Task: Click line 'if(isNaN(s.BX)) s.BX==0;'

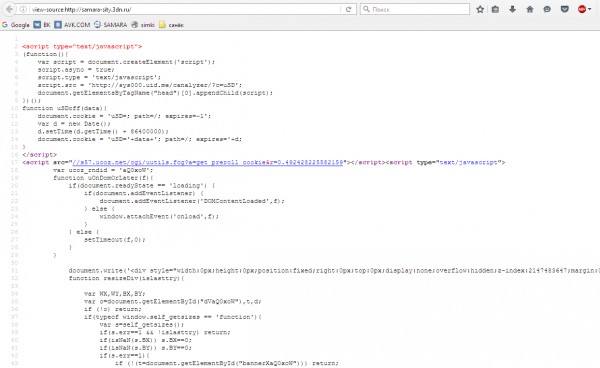Action: click(146, 340)
